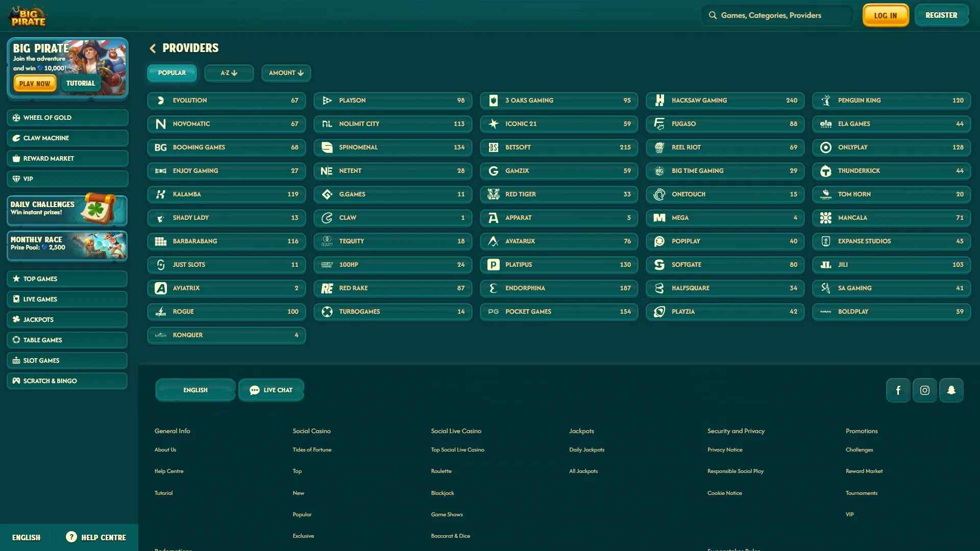Image resolution: width=980 pixels, height=551 pixels.
Task: Open the Boldplay provider
Action: click(x=891, y=312)
